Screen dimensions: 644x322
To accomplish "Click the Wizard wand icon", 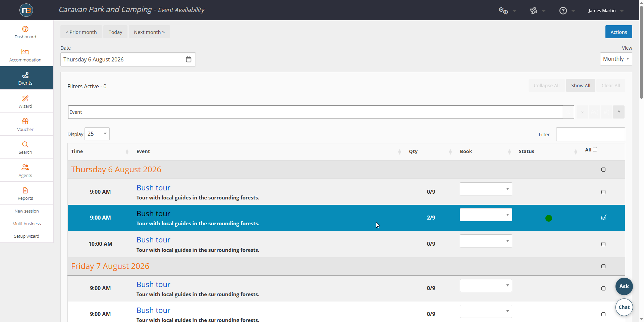I will pyautogui.click(x=25, y=98).
